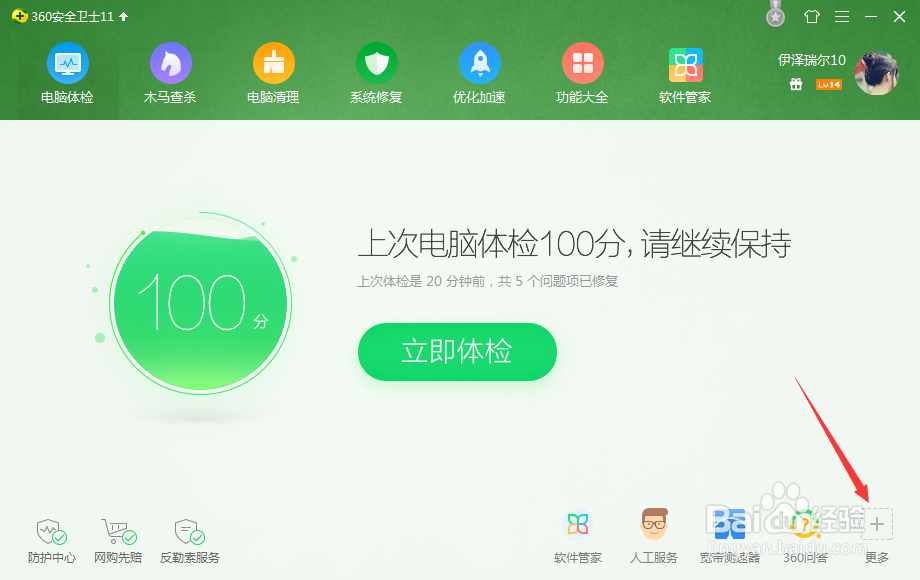This screenshot has height=580, width=920.
Task: Click the 更多 plus button
Action: pos(877,524)
